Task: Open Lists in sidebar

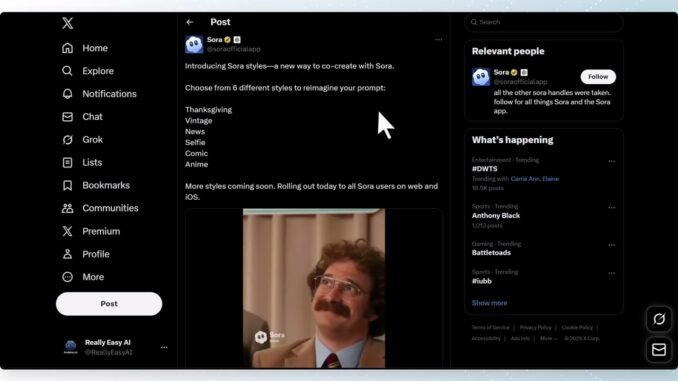Action: pyautogui.click(x=82, y=163)
